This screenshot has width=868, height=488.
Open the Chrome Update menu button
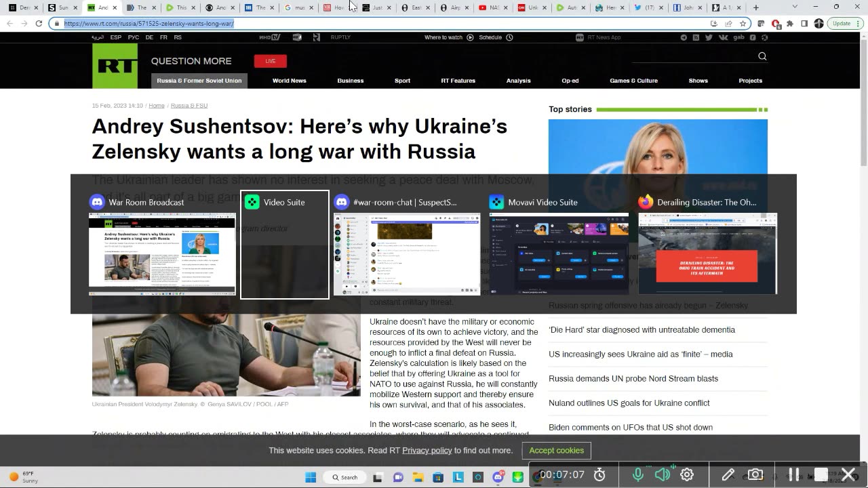point(845,23)
